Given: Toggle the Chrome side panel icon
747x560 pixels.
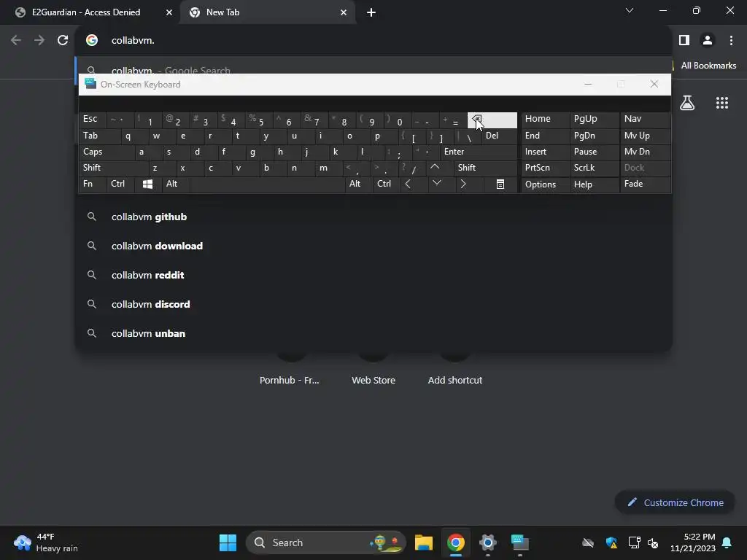Looking at the screenshot, I should (684, 41).
